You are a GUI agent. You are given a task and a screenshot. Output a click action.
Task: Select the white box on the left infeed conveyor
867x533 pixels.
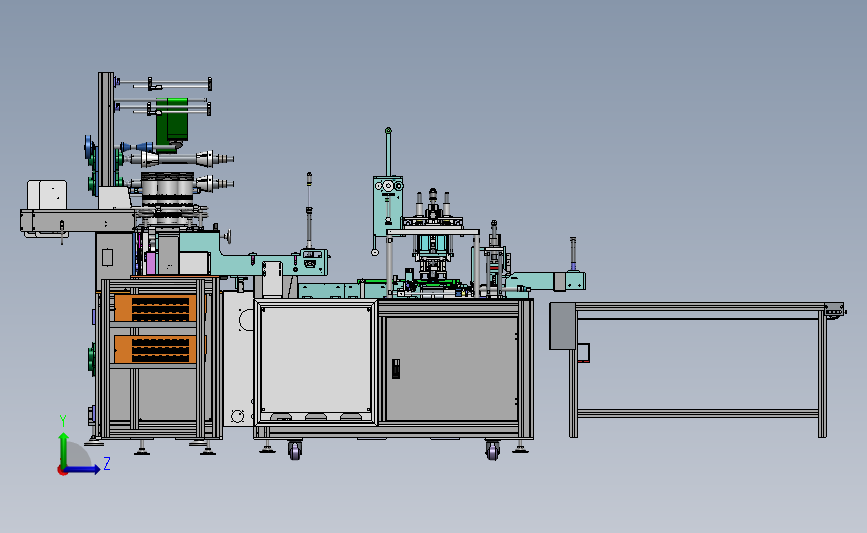click(47, 195)
